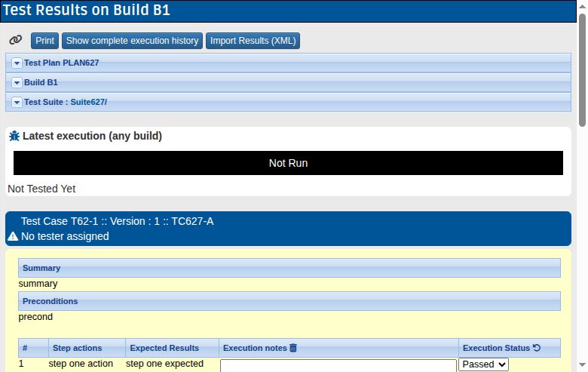Expand the Test Suite : Suite627/ section

coord(17,102)
